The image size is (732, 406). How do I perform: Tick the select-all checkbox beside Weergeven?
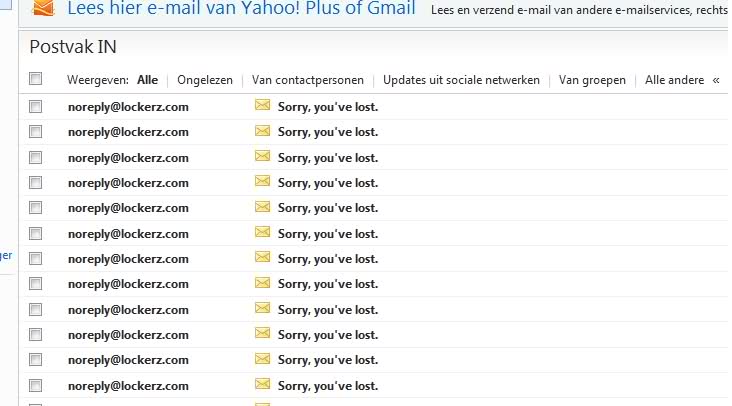[36, 79]
